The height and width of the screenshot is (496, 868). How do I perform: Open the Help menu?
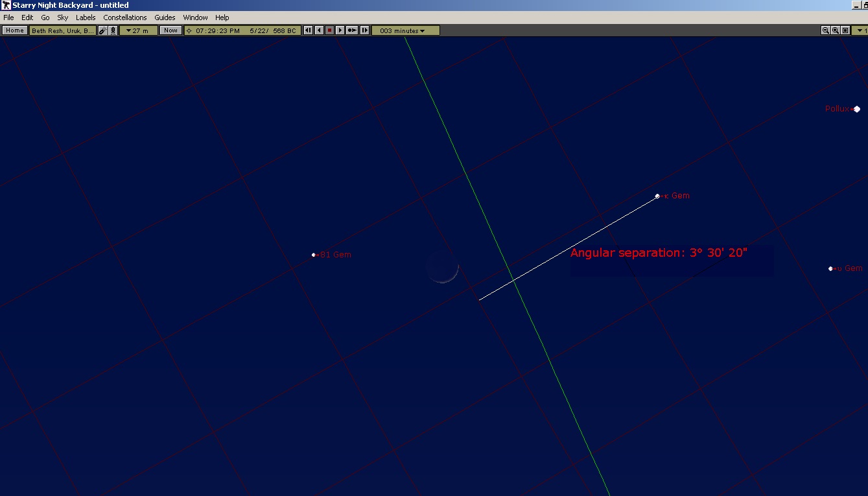[222, 18]
